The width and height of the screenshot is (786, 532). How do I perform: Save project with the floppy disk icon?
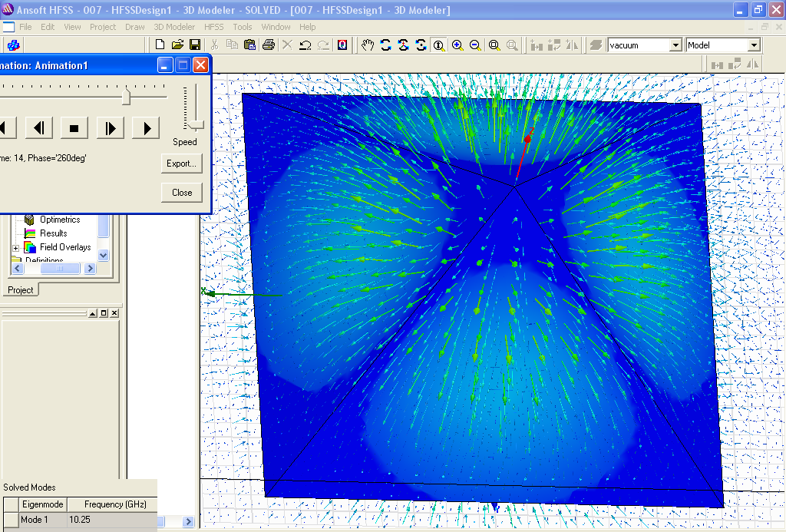[x=195, y=45]
